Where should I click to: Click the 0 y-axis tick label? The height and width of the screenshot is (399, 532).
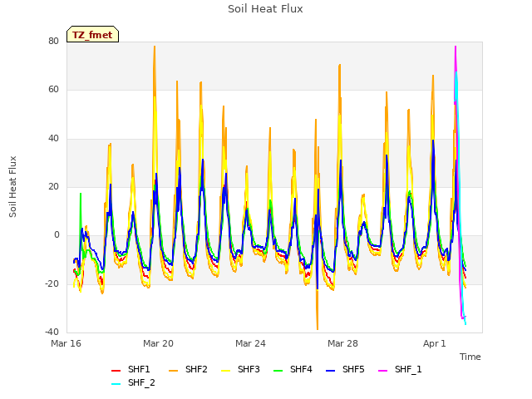click(57, 234)
